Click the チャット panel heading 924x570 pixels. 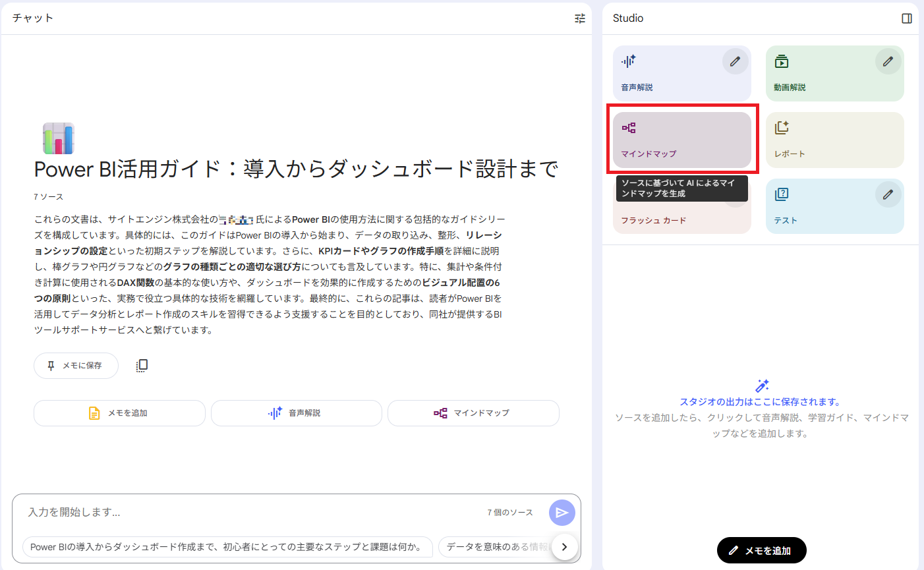(33, 18)
